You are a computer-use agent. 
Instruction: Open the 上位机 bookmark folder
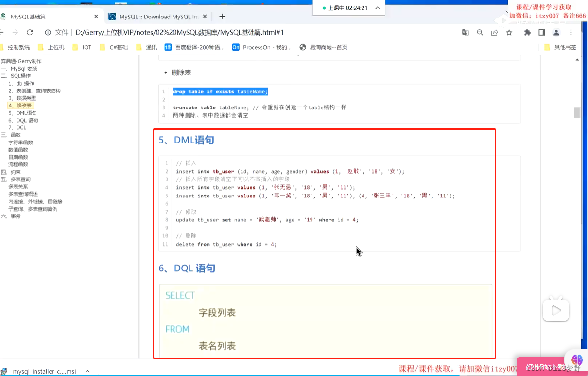[x=52, y=47]
